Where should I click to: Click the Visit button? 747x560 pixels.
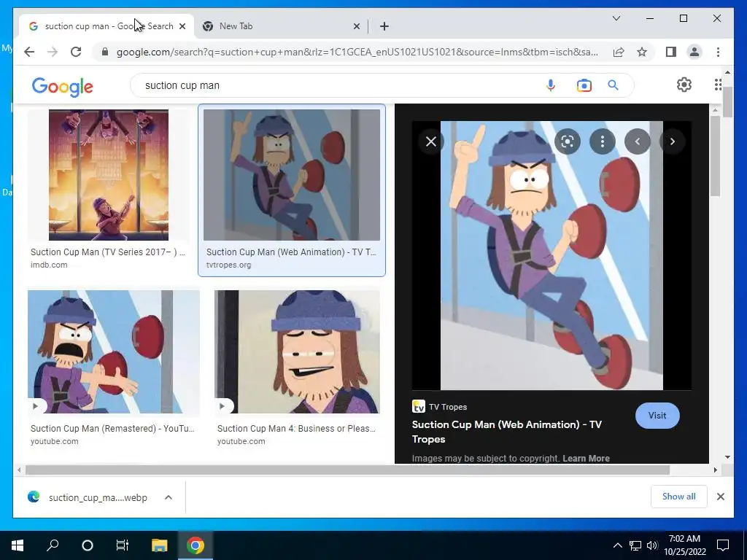point(657,415)
